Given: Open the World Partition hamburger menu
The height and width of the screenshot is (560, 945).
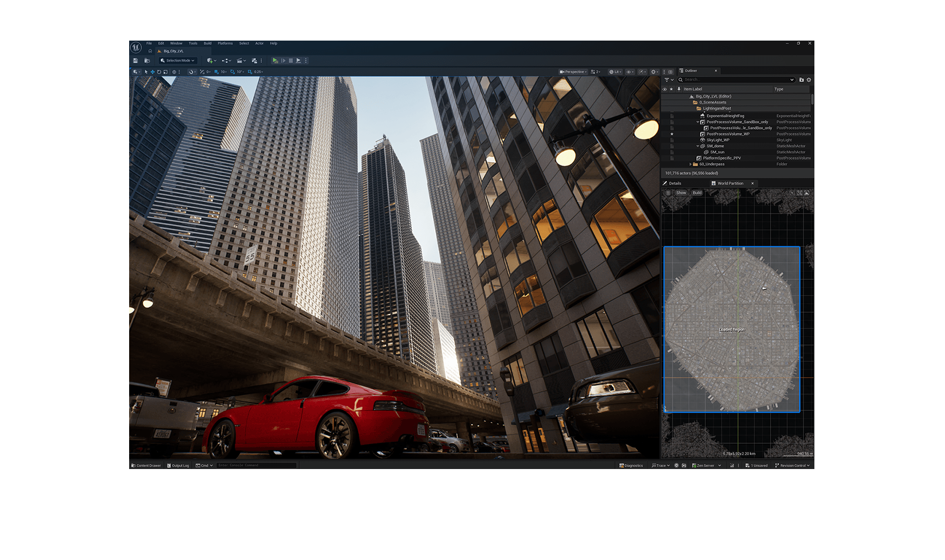Looking at the screenshot, I should (x=668, y=193).
